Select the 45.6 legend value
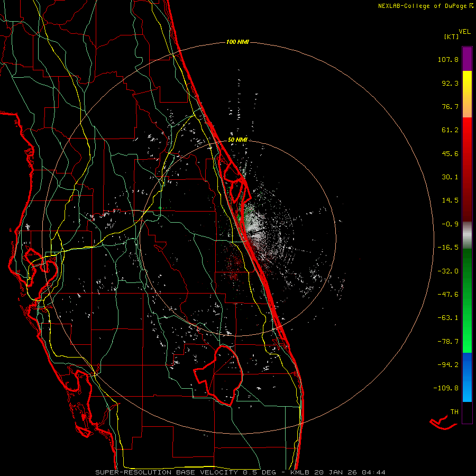This screenshot has height=476, width=476. click(x=450, y=153)
